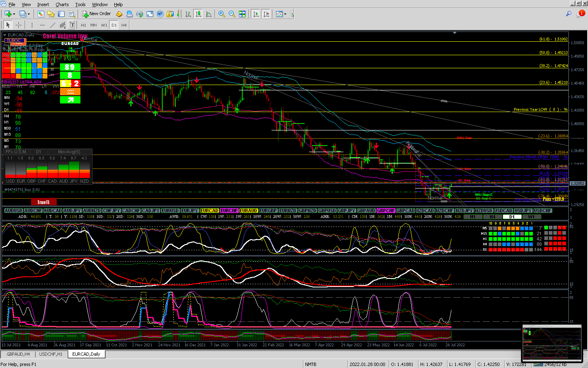Zoom out of the chart
The height and width of the screenshot is (368, 588).
coord(232,14)
